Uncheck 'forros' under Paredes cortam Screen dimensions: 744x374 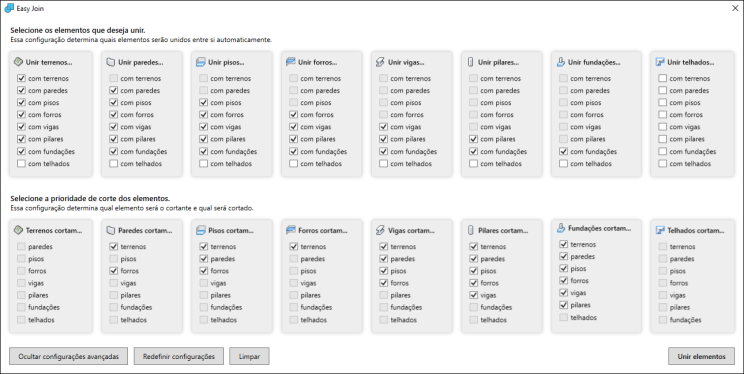coord(113,271)
